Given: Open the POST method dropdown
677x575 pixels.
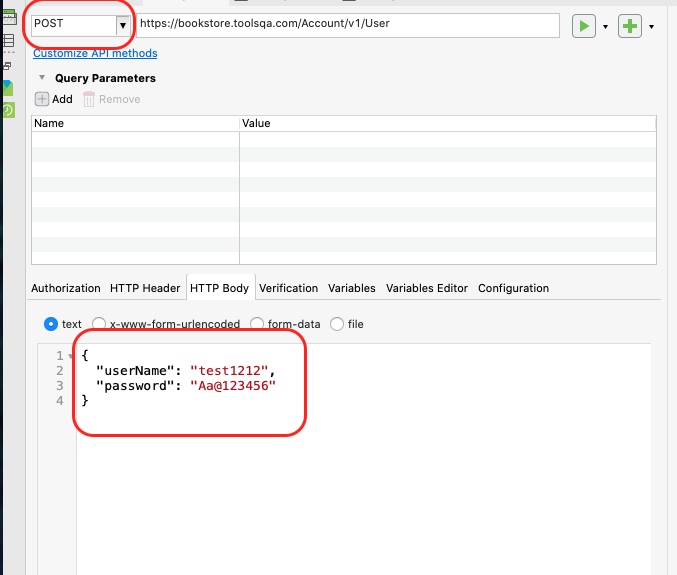Looking at the screenshot, I should 123,25.
